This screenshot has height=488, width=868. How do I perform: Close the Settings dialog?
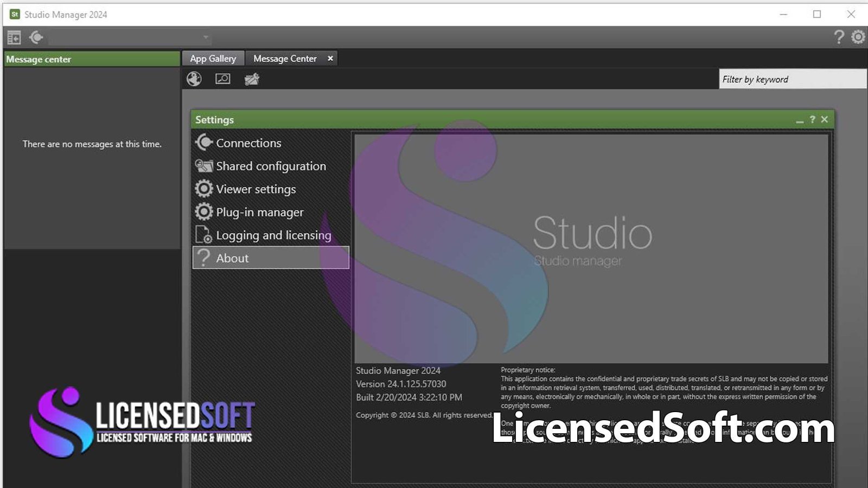click(825, 119)
